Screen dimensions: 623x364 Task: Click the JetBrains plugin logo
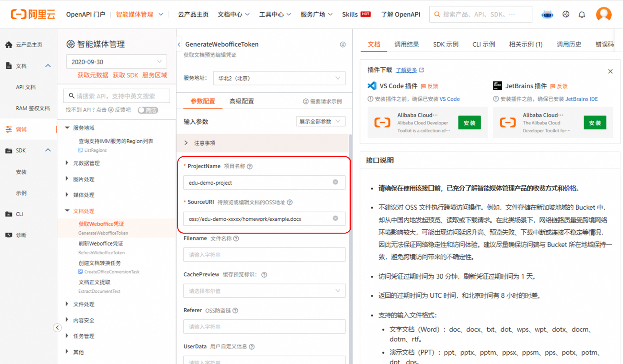point(497,86)
